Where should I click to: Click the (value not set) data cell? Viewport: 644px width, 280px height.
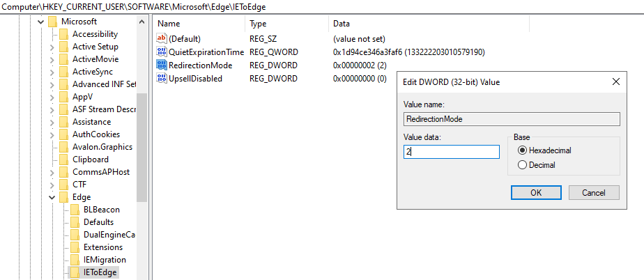point(359,39)
